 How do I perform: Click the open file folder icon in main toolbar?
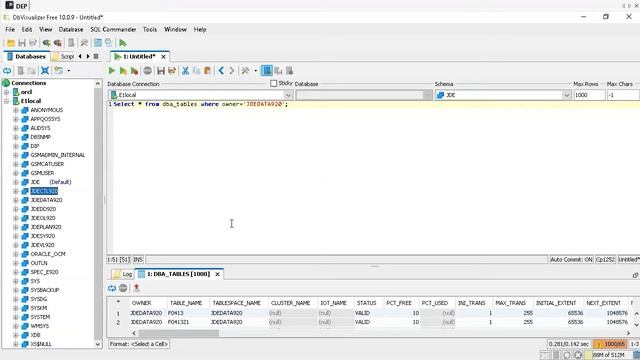[11, 43]
